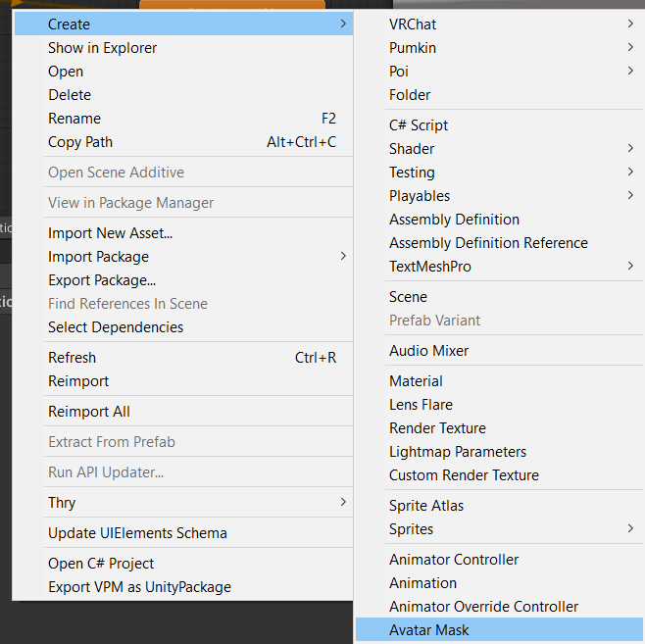This screenshot has width=645, height=644.
Task: Open the Create submenu entry
Action: pyautogui.click(x=183, y=24)
